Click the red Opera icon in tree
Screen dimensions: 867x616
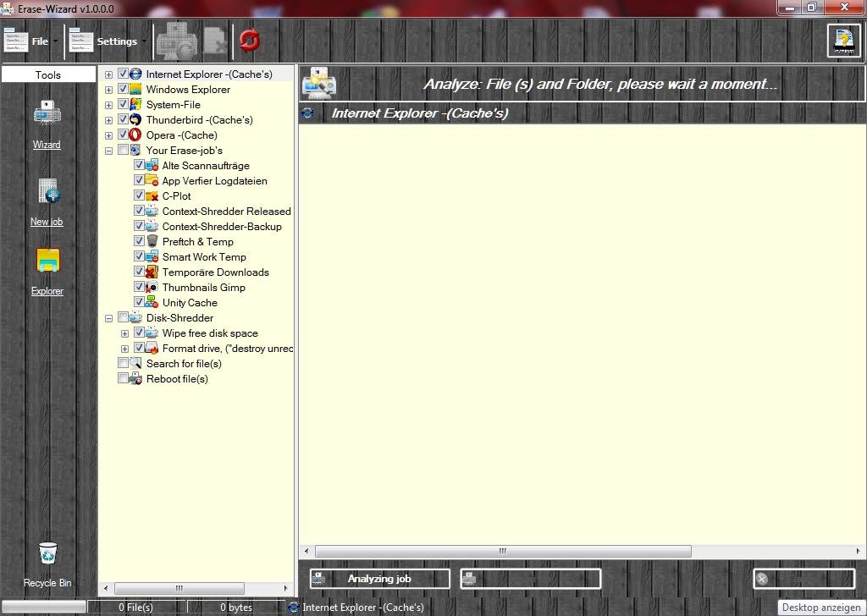tap(135, 135)
